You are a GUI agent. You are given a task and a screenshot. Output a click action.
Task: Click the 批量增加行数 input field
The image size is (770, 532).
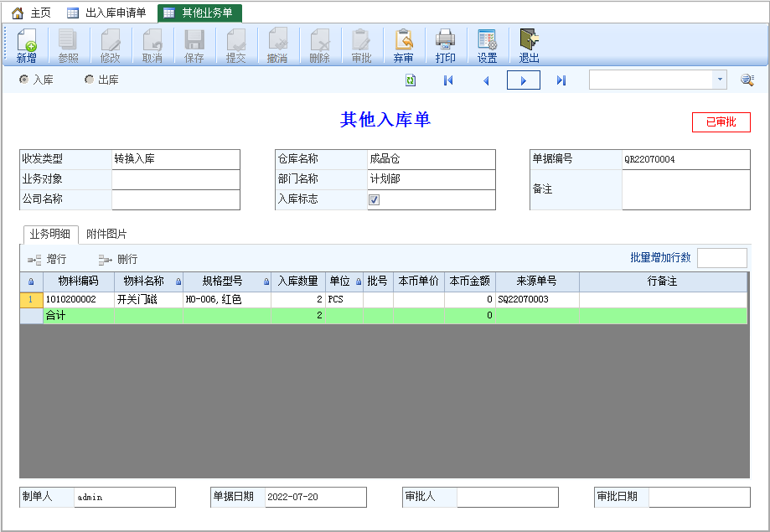tap(721, 258)
